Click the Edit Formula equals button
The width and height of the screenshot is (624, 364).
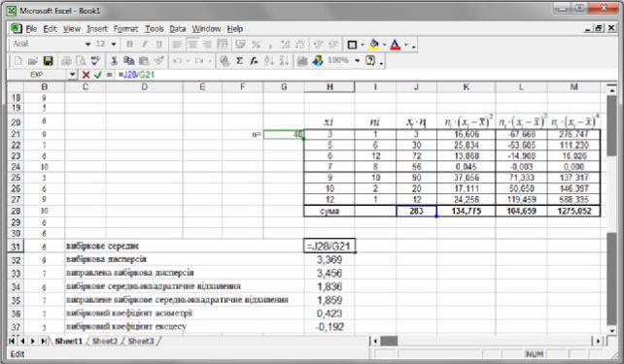[x=109, y=75]
